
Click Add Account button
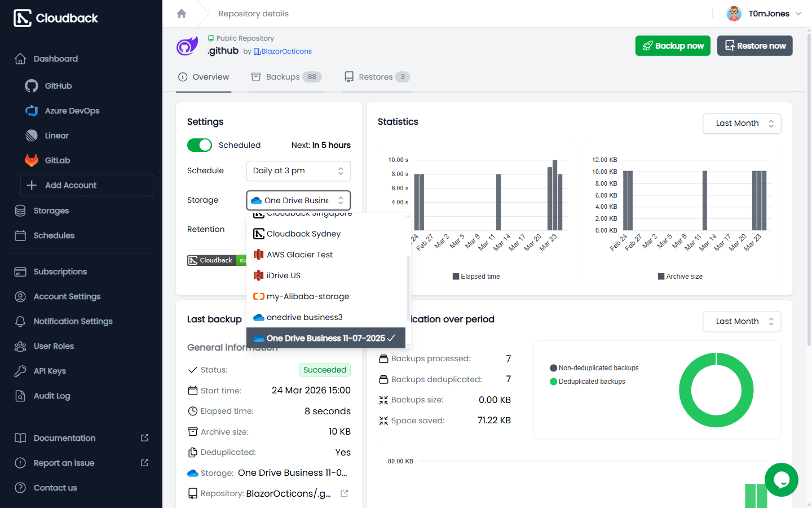[x=87, y=185]
